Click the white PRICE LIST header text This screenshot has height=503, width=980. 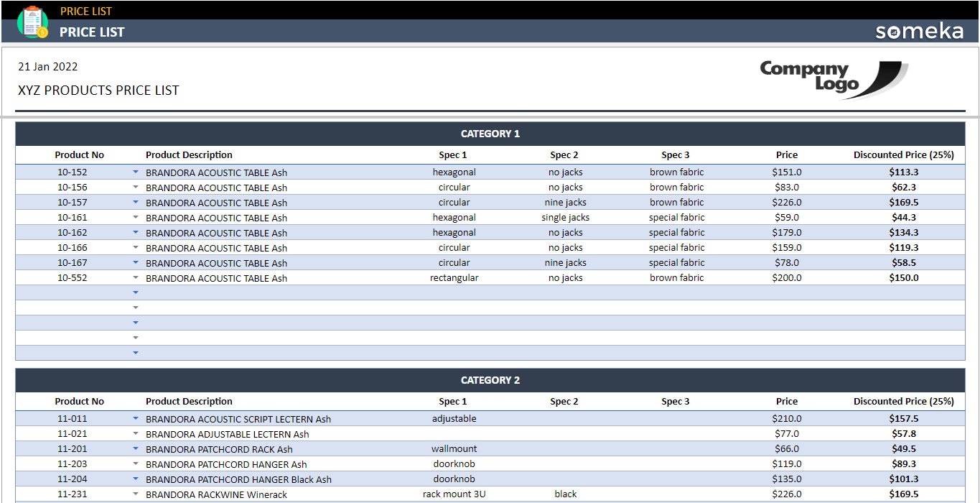[92, 32]
